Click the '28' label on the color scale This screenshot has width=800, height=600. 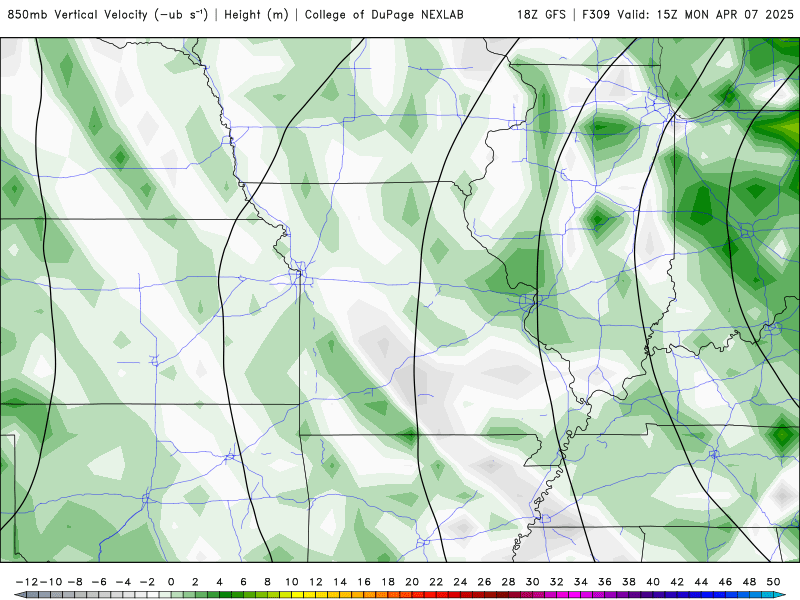point(508,582)
